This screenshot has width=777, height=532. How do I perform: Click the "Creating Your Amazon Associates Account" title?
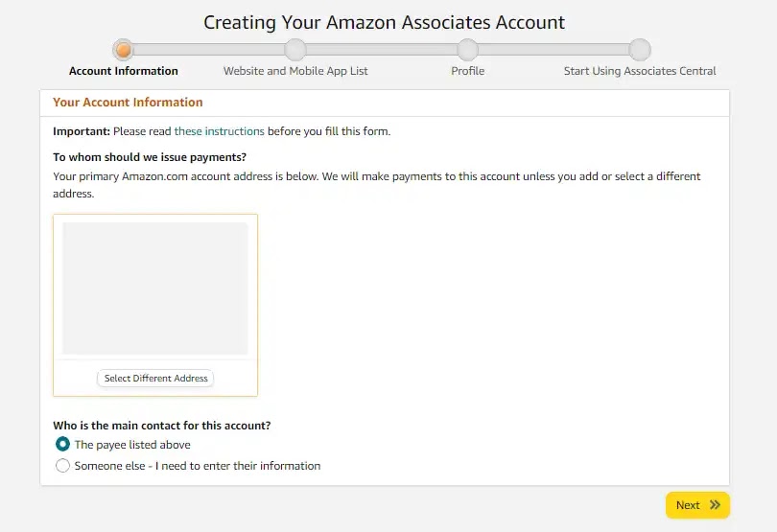click(x=384, y=22)
